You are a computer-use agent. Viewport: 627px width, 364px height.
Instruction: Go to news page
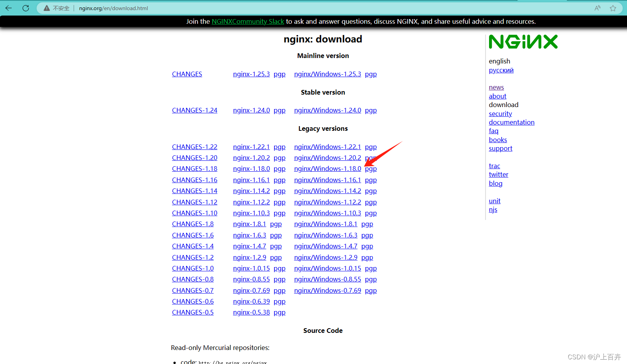[x=496, y=87]
